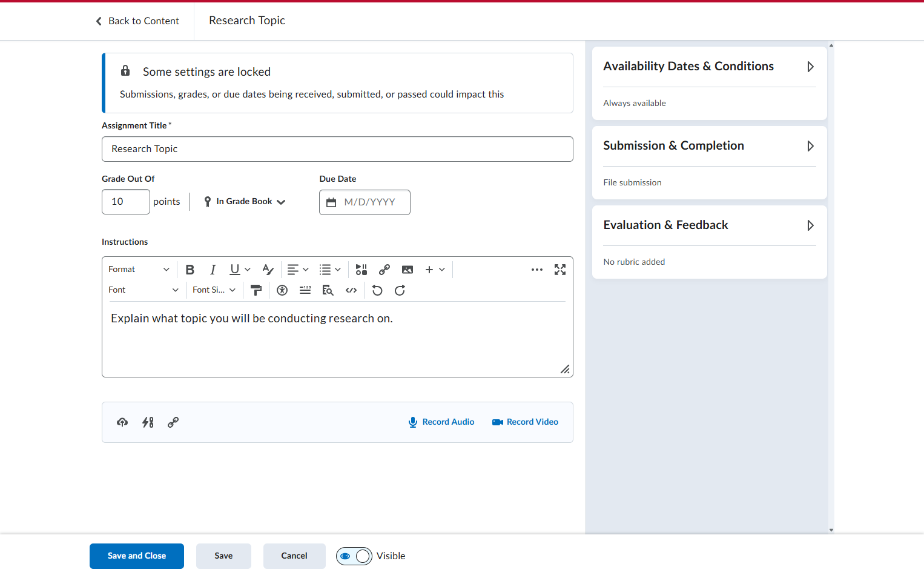Open the word count tool
924x578 pixels.
305,290
